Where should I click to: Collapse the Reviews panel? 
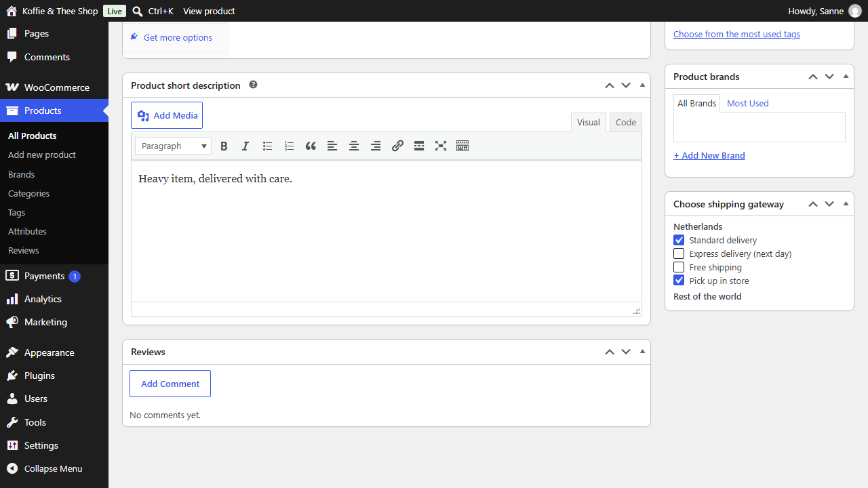[642, 352]
